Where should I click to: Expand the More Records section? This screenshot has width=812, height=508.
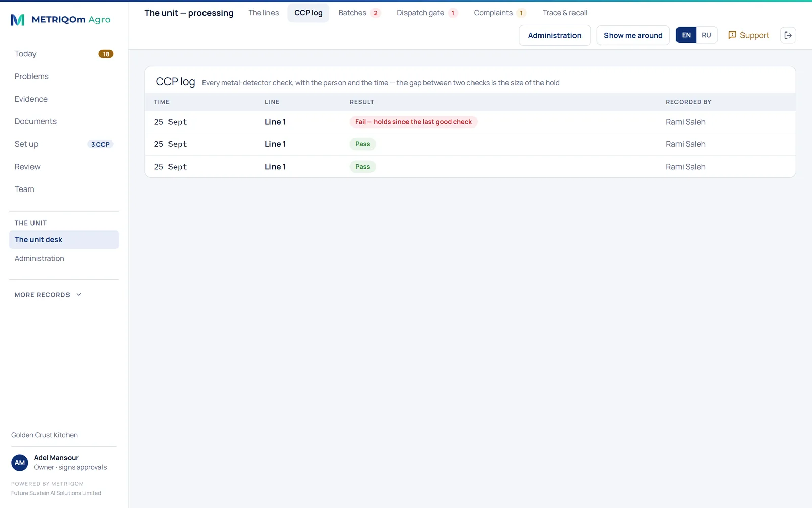(48, 295)
